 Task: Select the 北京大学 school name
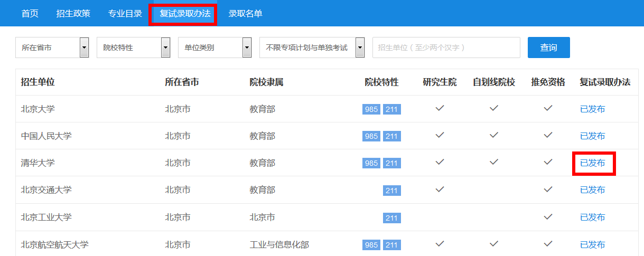coord(38,109)
